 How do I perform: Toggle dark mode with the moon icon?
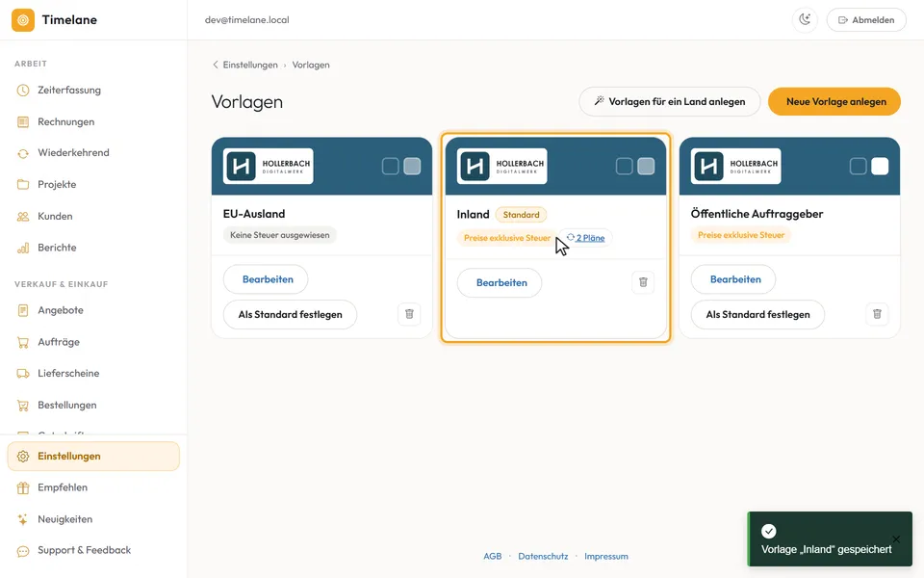[x=805, y=20]
